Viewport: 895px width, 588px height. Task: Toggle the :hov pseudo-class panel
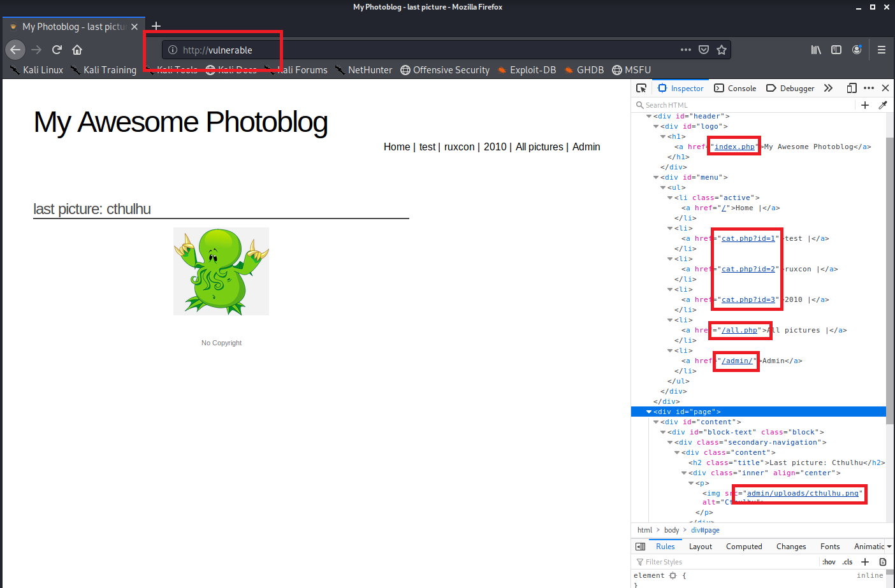click(x=829, y=562)
